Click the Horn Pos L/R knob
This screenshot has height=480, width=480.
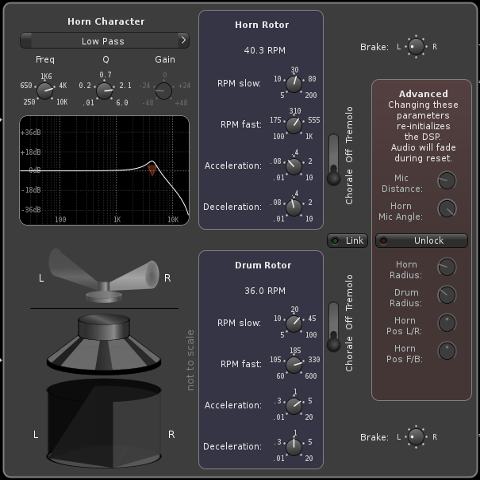tap(447, 323)
